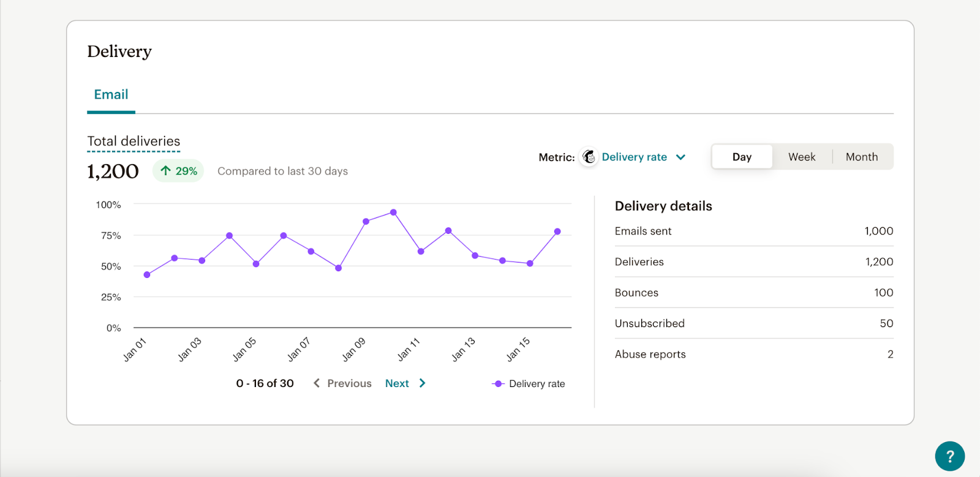Click the 50% y-axis label
Screen dimensions: 980x477
click(111, 266)
